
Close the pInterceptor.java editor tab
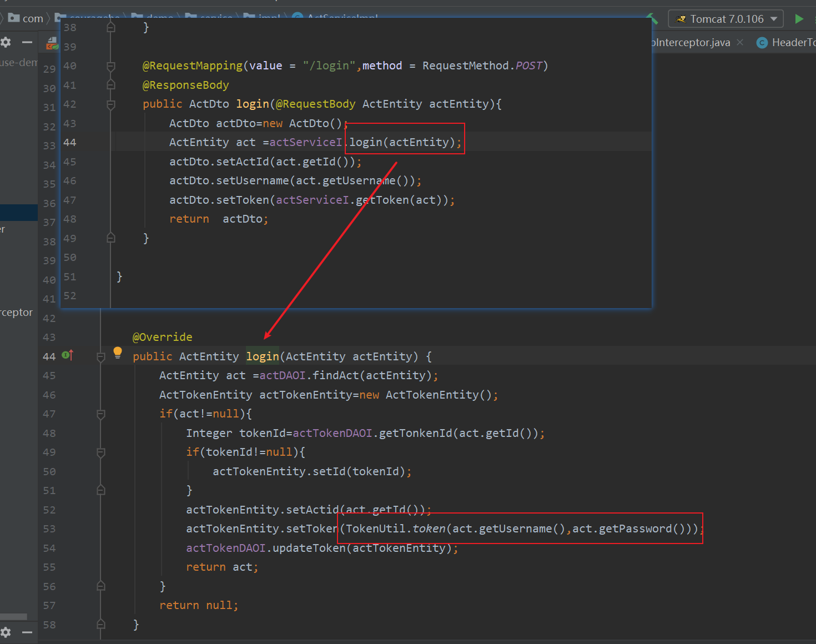click(740, 42)
